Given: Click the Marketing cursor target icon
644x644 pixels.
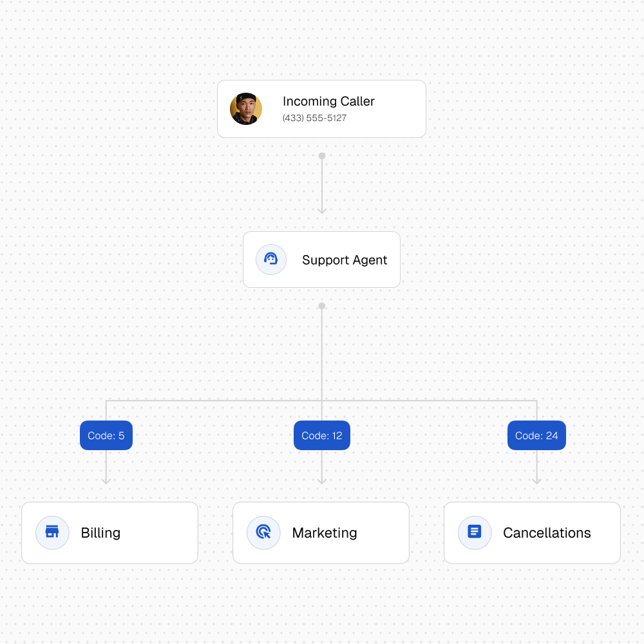Looking at the screenshot, I should [263, 533].
